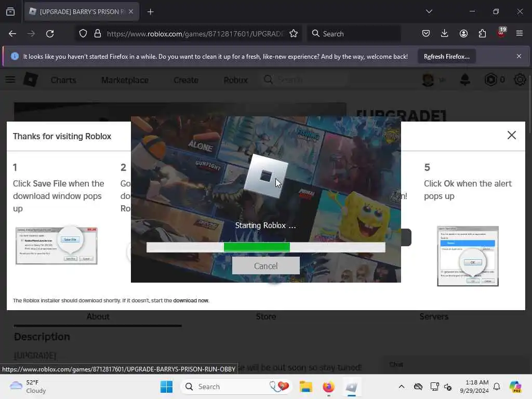Open Charts in Roblox nav
Image resolution: width=532 pixels, height=399 pixels.
click(x=63, y=80)
